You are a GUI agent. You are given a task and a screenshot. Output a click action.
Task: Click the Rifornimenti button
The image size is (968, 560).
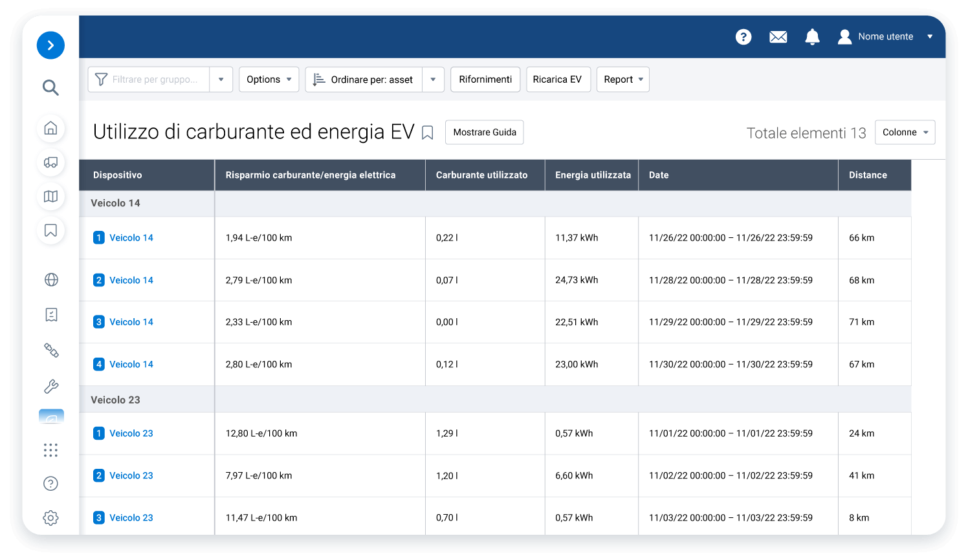[485, 80]
